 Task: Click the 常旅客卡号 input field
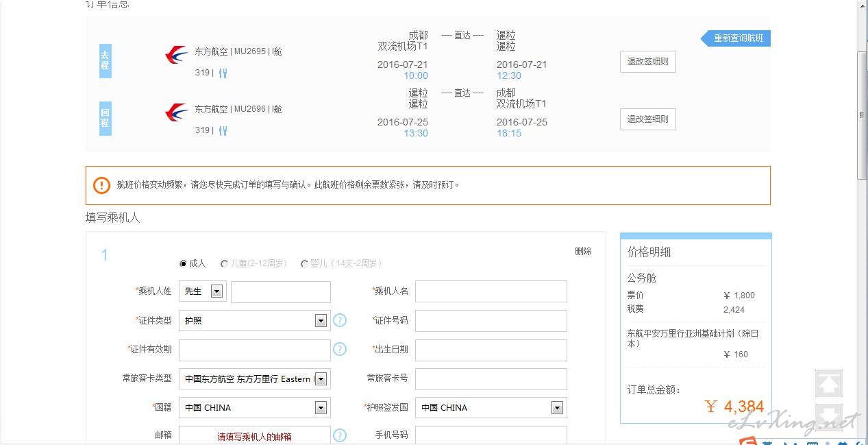click(x=491, y=378)
